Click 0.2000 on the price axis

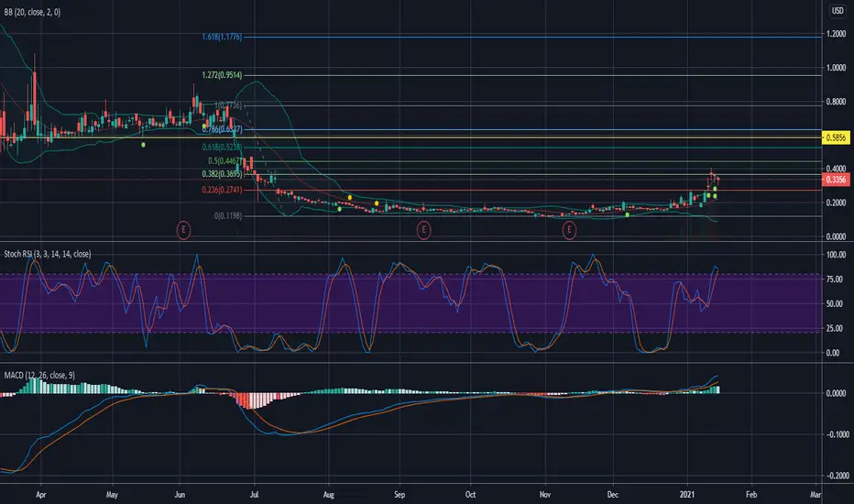pos(836,203)
